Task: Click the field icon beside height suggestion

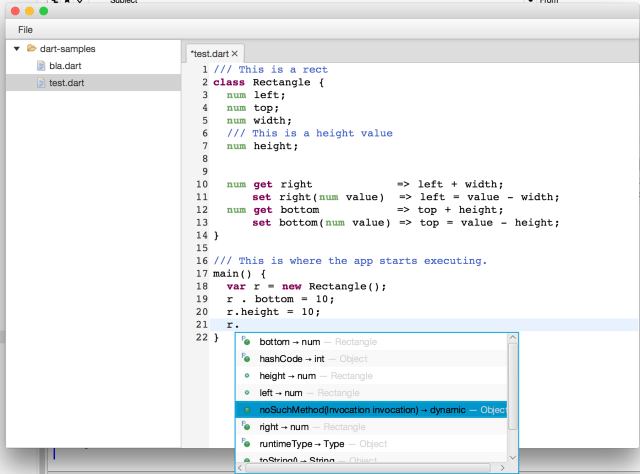Action: click(x=246, y=376)
